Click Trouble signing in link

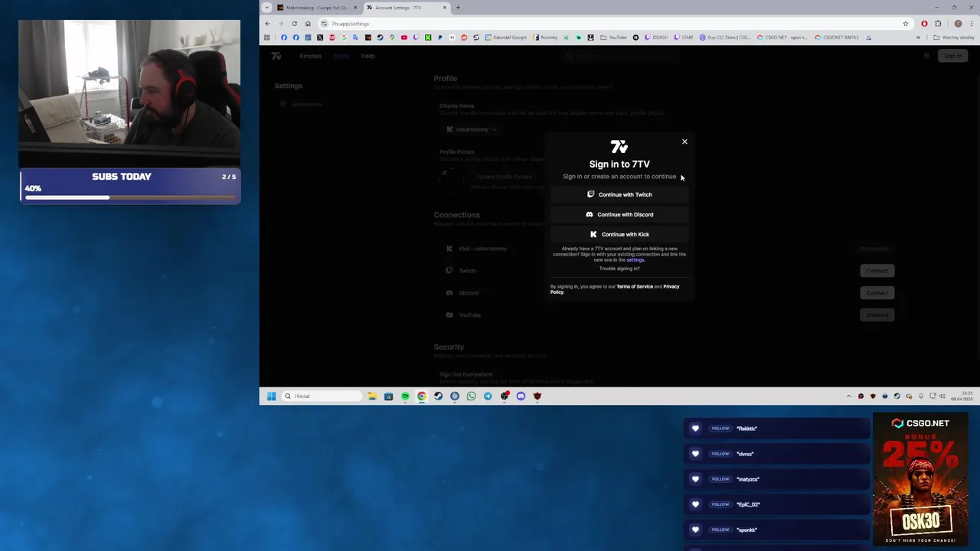619,269
